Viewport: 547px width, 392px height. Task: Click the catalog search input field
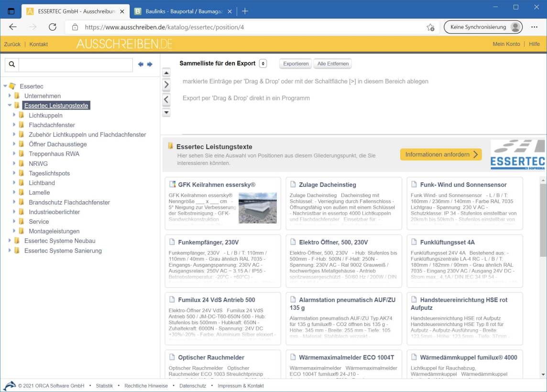pos(76,65)
